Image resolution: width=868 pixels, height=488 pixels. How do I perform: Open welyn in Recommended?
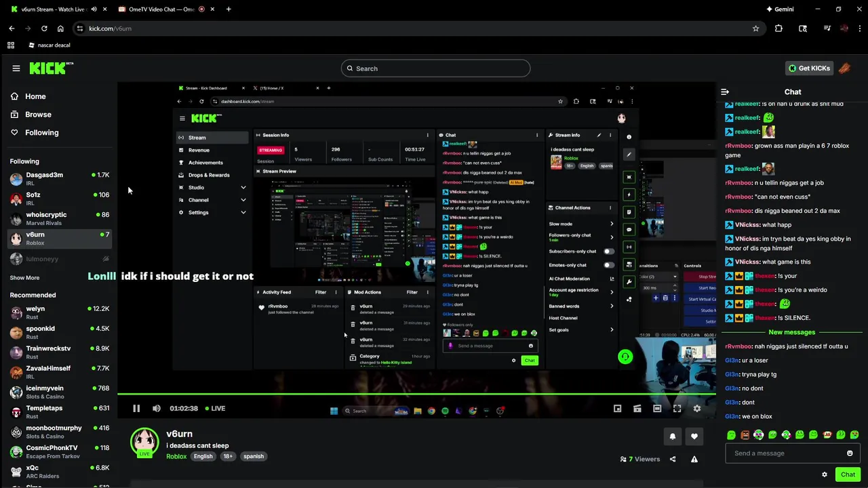pyautogui.click(x=60, y=313)
